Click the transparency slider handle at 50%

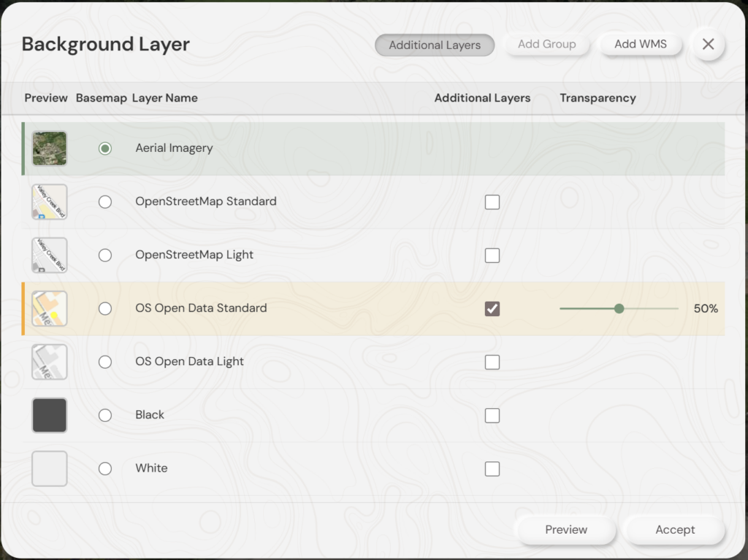pos(619,309)
